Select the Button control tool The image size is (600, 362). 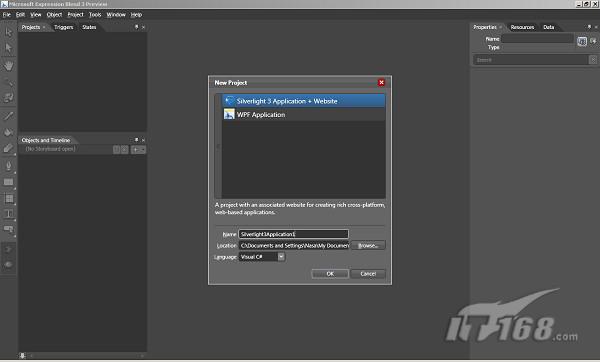[8, 230]
